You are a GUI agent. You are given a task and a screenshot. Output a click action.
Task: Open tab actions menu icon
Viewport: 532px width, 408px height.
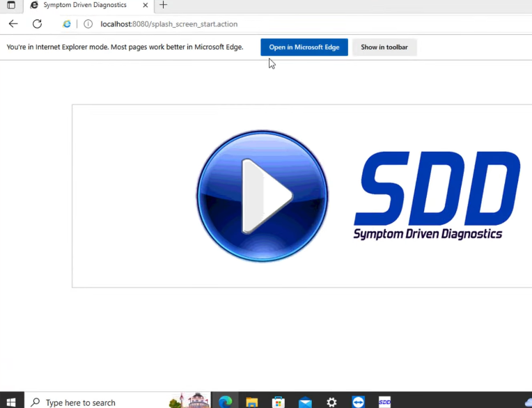(11, 5)
